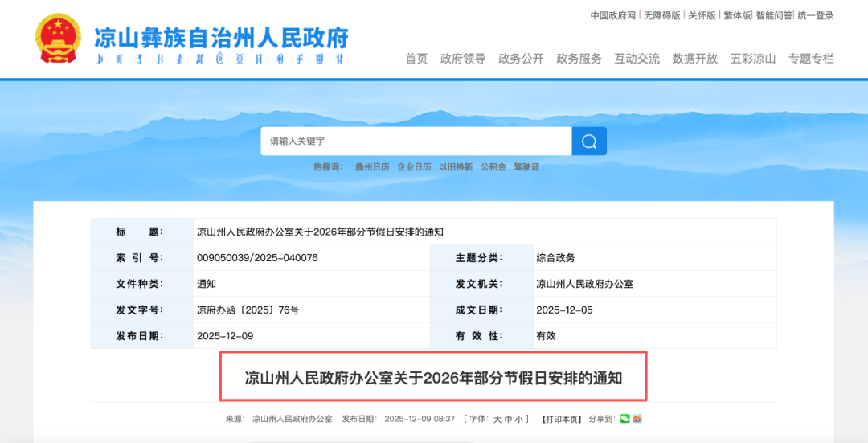Viewport: 868px width, 443px height.
Task: Click the 打印本页 print link
Action: point(561,419)
